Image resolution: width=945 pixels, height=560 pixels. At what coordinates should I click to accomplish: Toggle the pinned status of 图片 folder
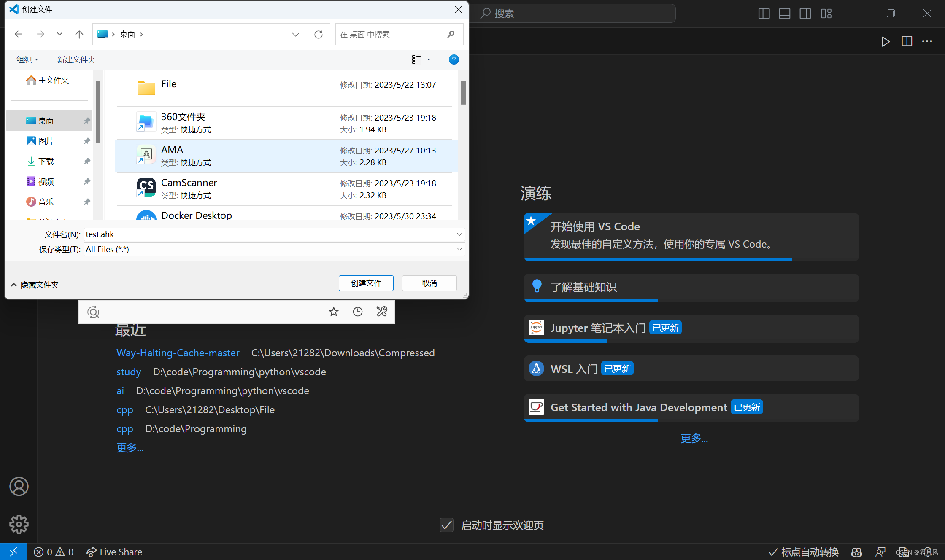(x=87, y=141)
